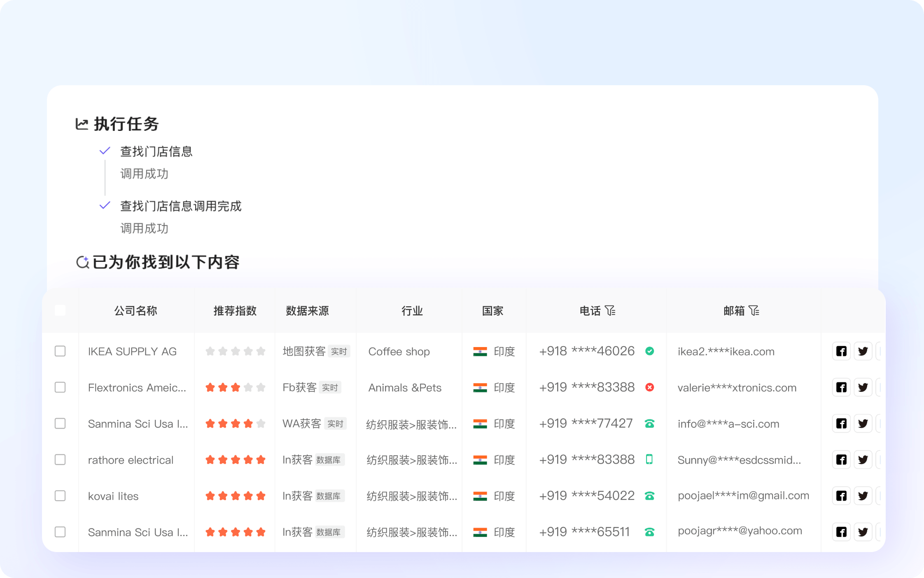Click email Sunny@****esdcssmid...
Image resolution: width=924 pixels, height=578 pixels.
[739, 460]
